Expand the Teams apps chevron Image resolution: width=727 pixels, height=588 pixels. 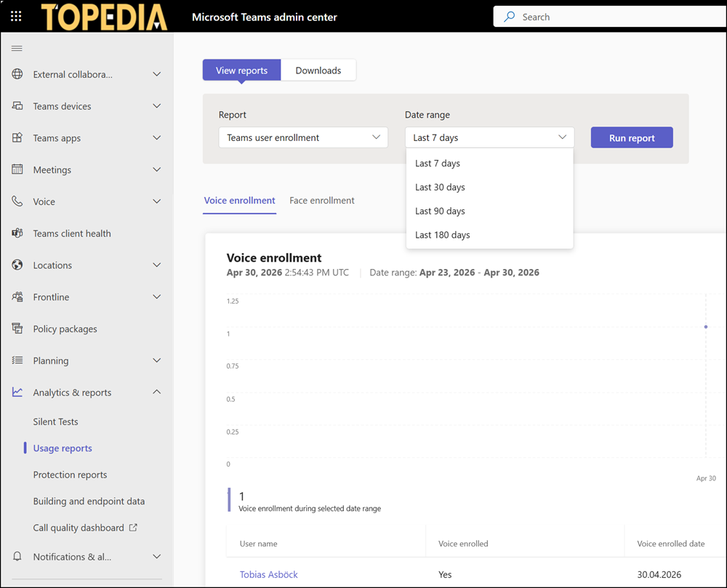pyautogui.click(x=157, y=137)
